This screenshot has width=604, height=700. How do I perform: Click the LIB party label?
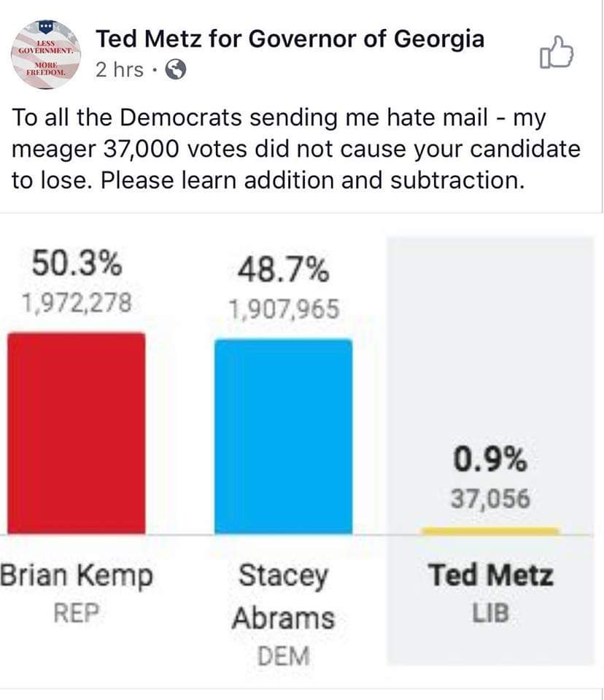click(x=490, y=613)
